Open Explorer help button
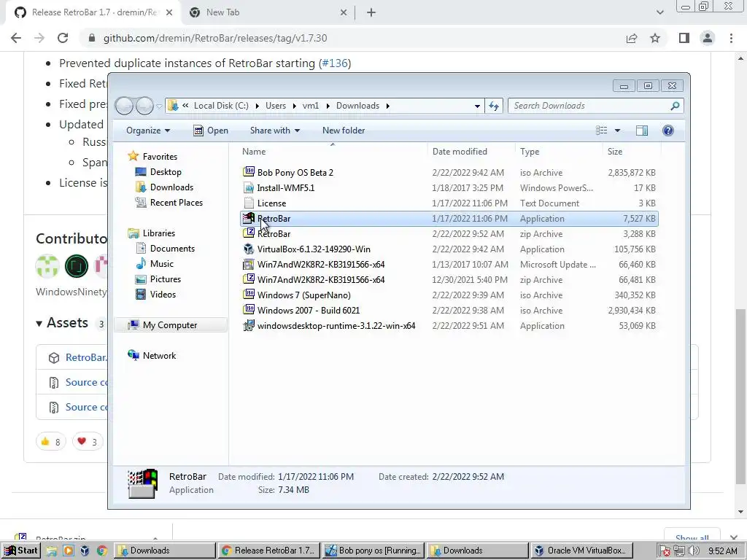This screenshot has height=560, width=747. [x=668, y=131]
